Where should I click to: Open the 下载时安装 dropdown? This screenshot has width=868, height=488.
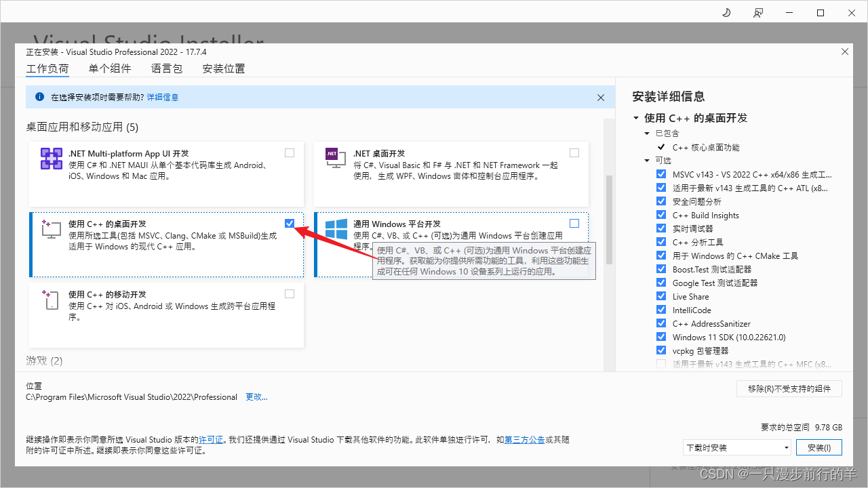[x=737, y=447]
